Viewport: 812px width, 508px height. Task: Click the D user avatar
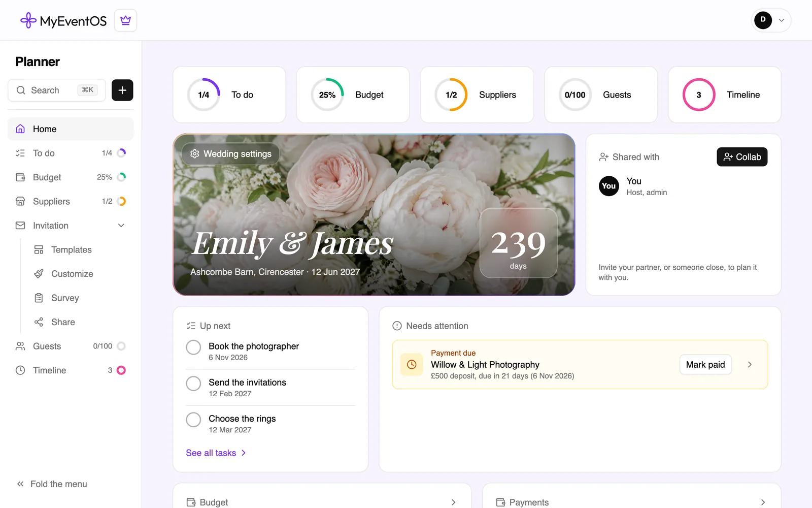click(763, 20)
